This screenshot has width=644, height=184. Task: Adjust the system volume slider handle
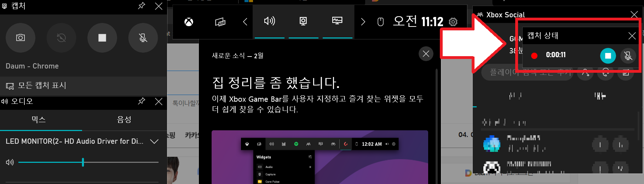[x=83, y=162]
